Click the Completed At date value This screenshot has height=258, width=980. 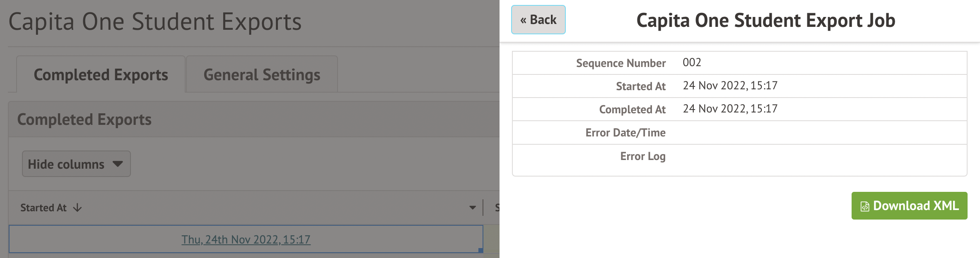coord(730,109)
